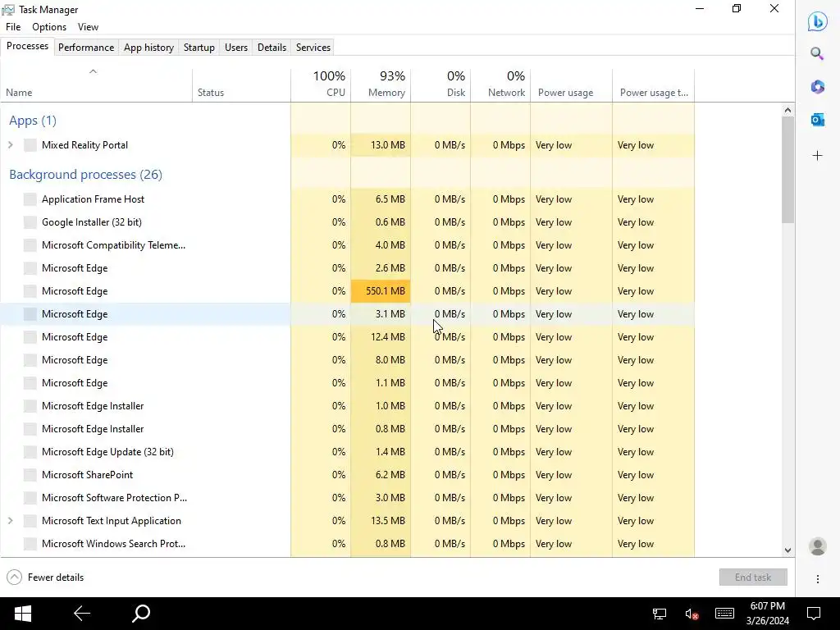
Task: Expand the Mixed Reality Portal process group
Action: point(10,145)
